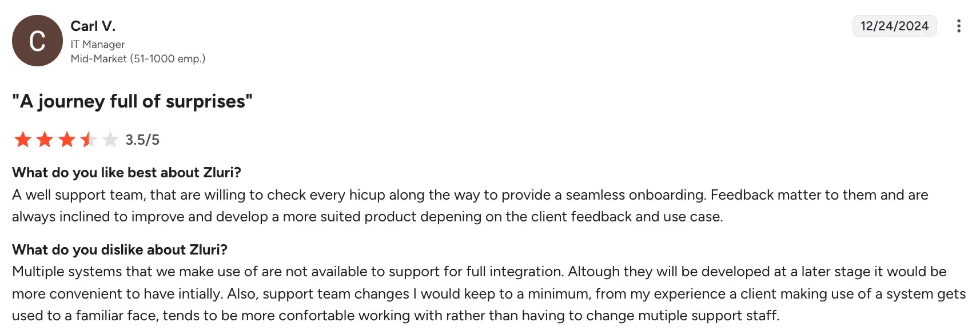Click the second filled rating star

45,140
